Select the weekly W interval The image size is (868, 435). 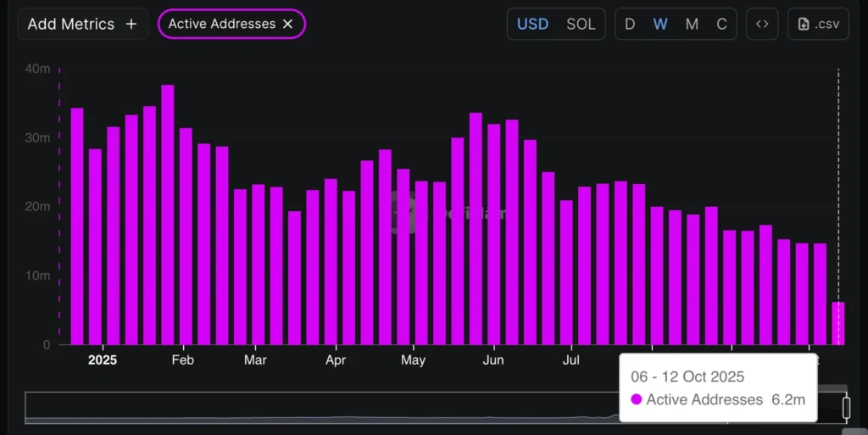click(659, 24)
